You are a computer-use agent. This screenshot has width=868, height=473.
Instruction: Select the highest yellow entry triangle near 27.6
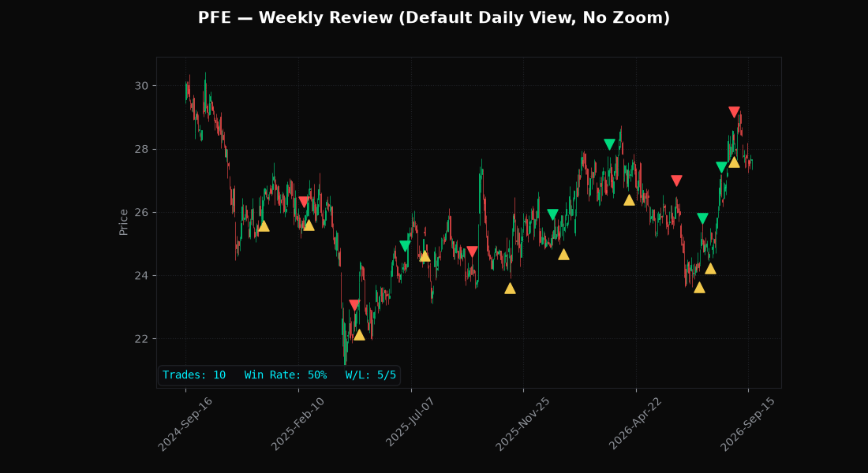734,162
